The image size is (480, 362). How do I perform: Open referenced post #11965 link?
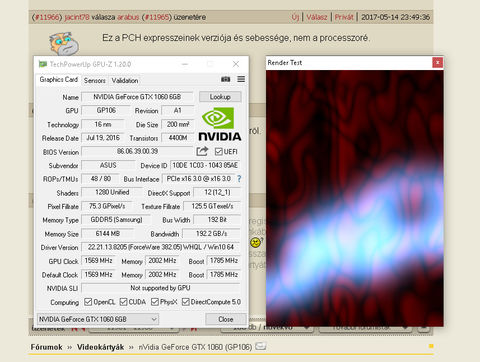pos(157,17)
